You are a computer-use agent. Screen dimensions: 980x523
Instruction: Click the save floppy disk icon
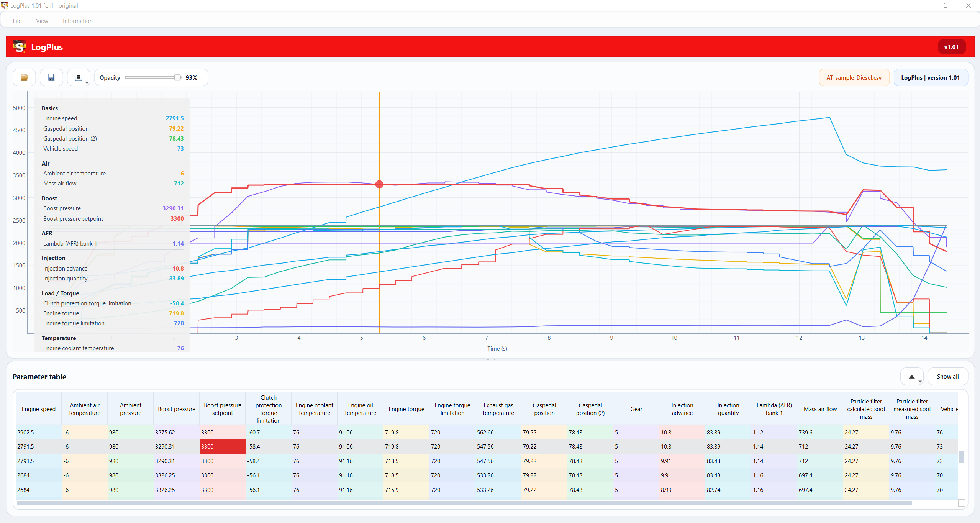pyautogui.click(x=51, y=77)
